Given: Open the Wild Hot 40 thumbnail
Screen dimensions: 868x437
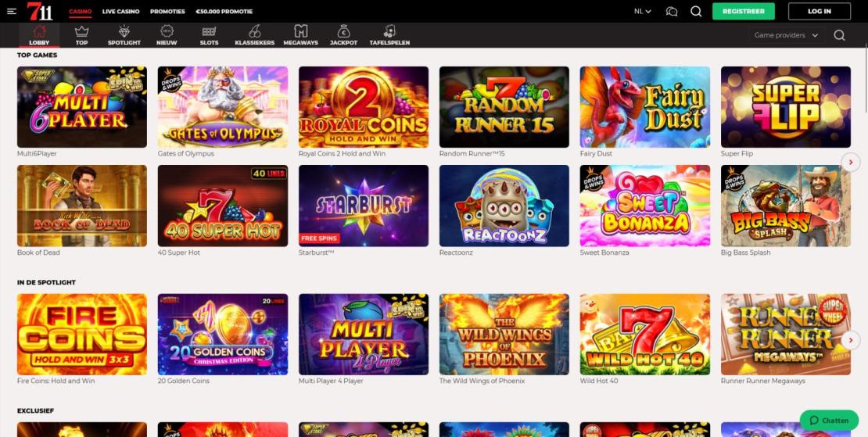Looking at the screenshot, I should point(645,334).
